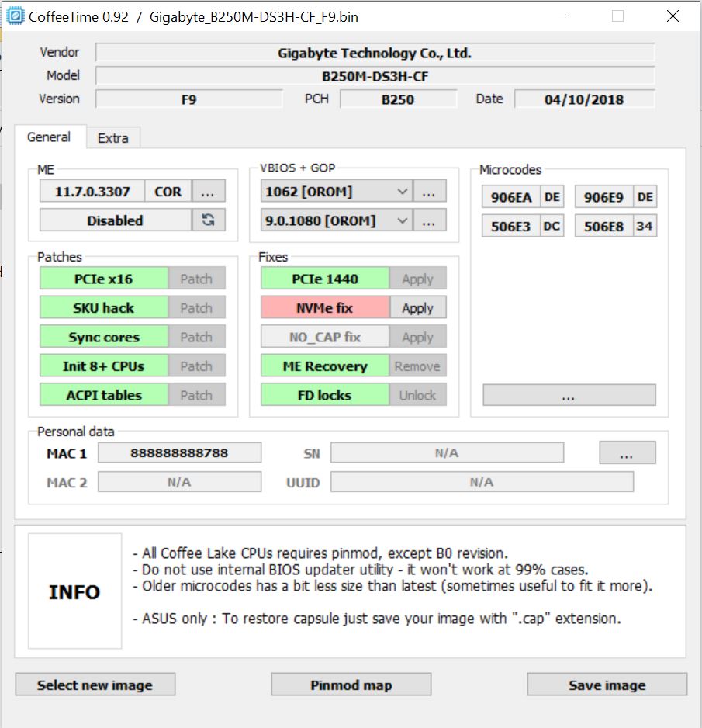Open Personal data ellipsis button
The height and width of the screenshot is (728, 702).
pyautogui.click(x=628, y=452)
